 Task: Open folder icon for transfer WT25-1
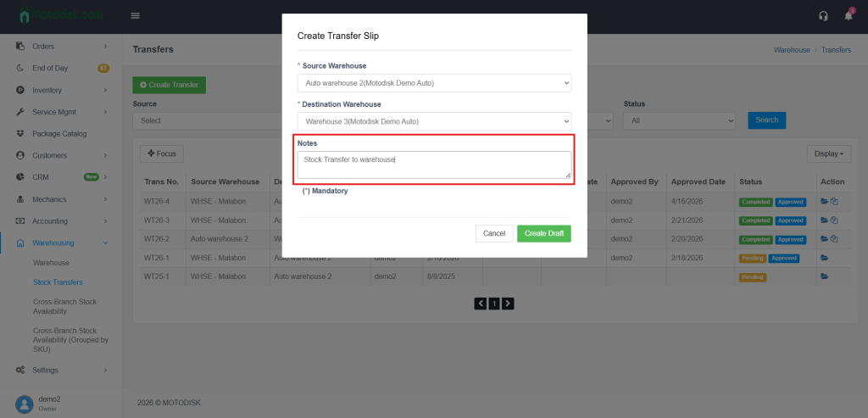pyautogui.click(x=824, y=276)
